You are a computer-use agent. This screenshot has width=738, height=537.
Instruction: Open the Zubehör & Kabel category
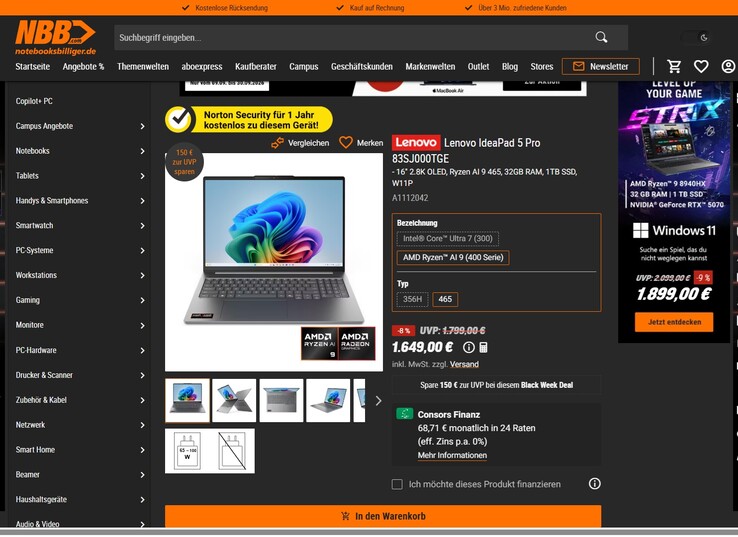[41, 400]
